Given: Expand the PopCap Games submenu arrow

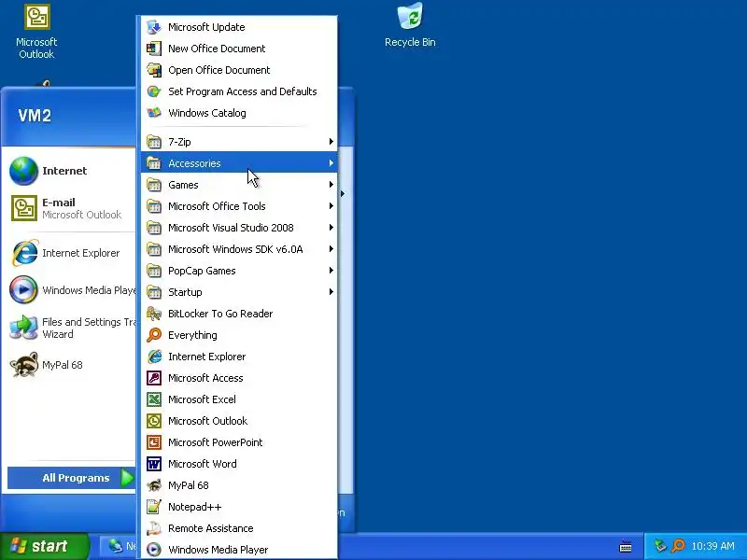Looking at the screenshot, I should (x=331, y=270).
